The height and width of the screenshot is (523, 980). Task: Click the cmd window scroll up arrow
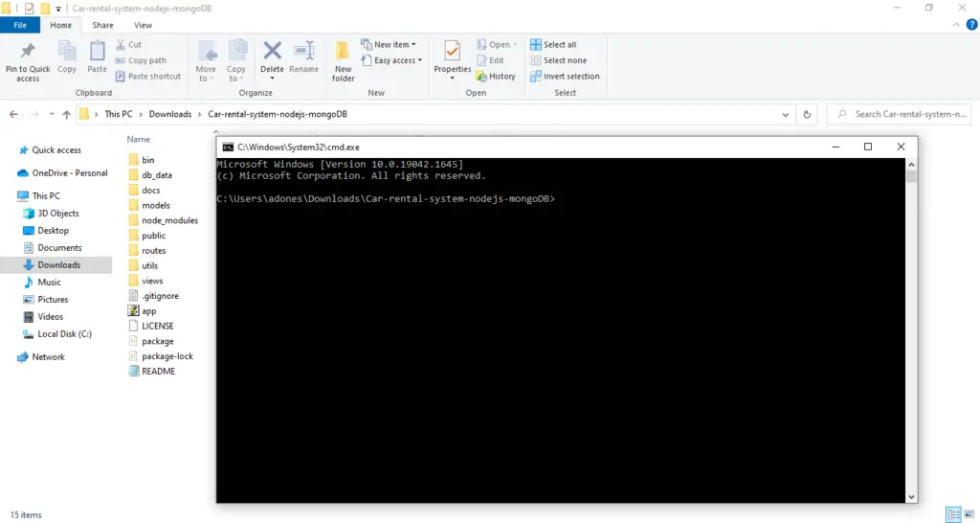pyautogui.click(x=911, y=165)
